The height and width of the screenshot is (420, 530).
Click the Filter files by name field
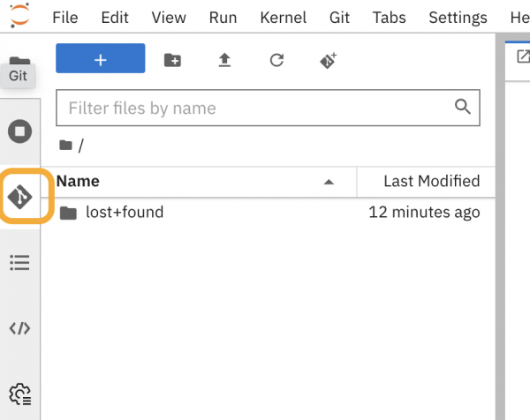(x=268, y=108)
